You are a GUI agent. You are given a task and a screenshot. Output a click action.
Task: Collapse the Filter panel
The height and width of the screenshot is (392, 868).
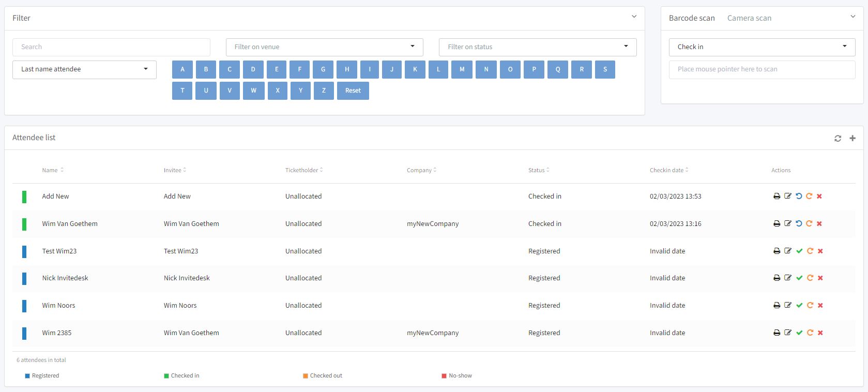[634, 17]
